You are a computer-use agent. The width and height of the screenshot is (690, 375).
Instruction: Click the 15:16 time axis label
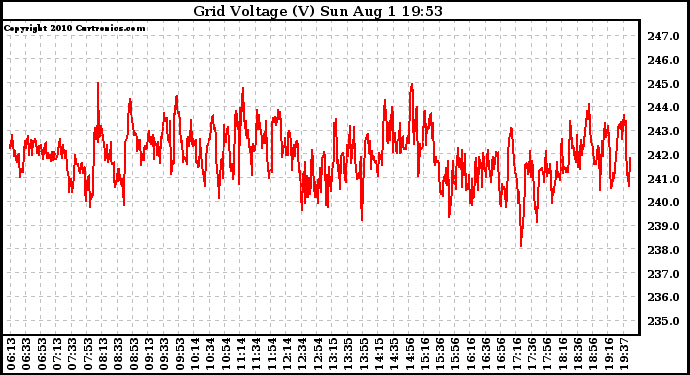click(425, 354)
